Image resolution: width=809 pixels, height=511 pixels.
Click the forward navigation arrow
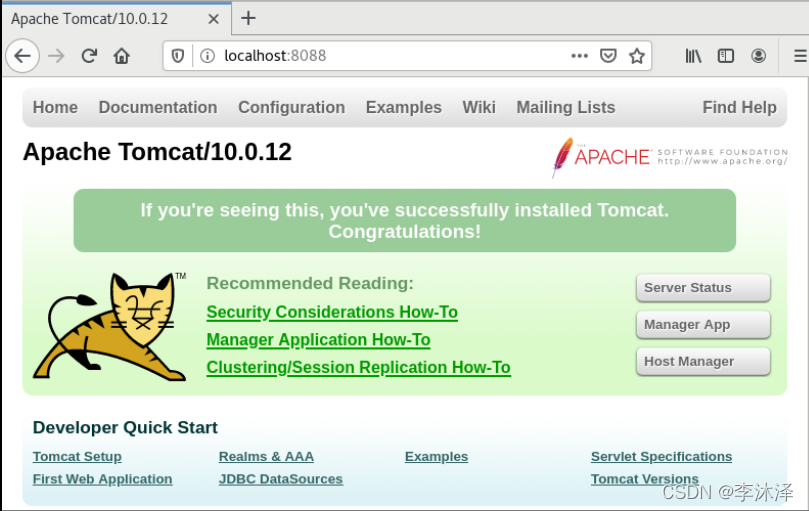pos(56,56)
